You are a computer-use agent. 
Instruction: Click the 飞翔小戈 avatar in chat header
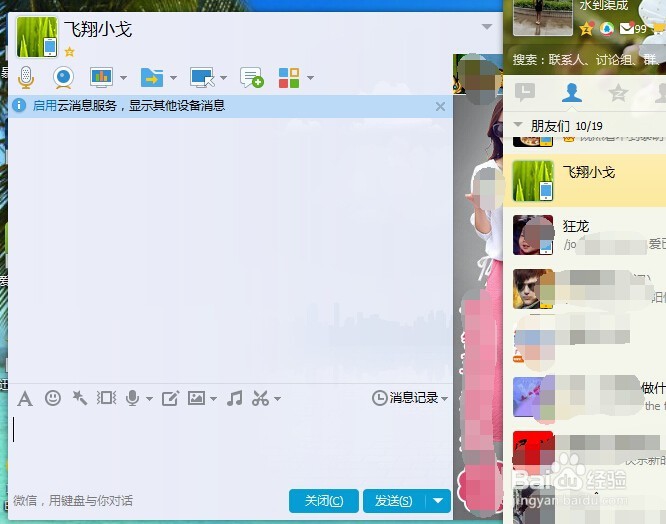[x=37, y=37]
